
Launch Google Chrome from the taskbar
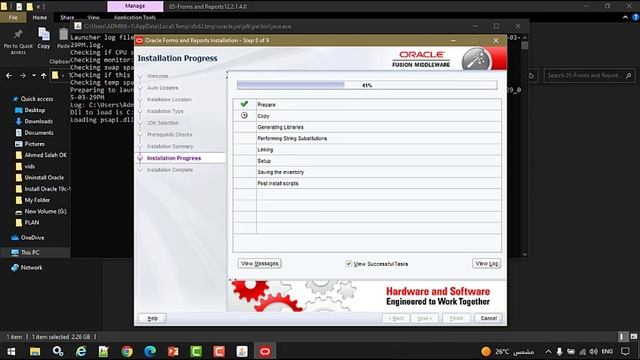tap(127, 351)
